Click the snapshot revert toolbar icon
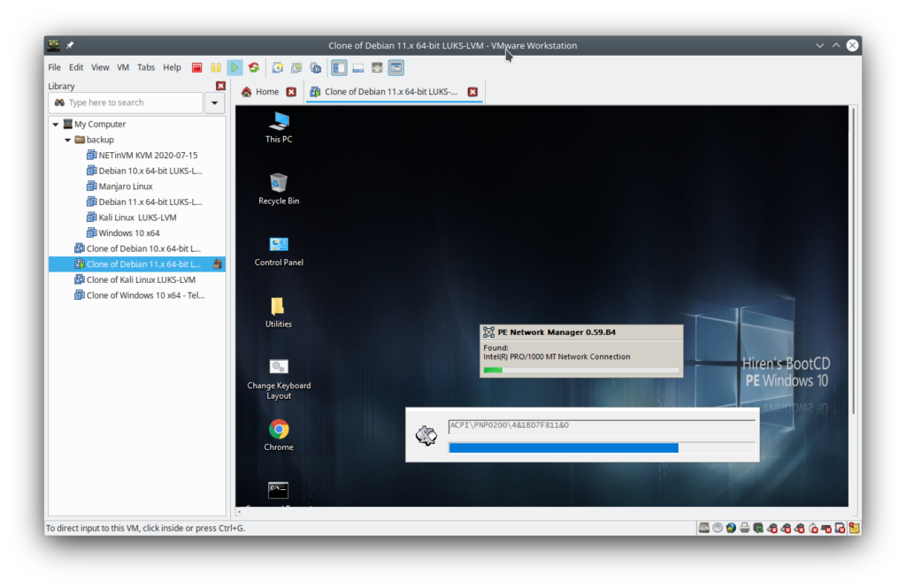Viewport: 906px width, 588px height. coord(297,67)
